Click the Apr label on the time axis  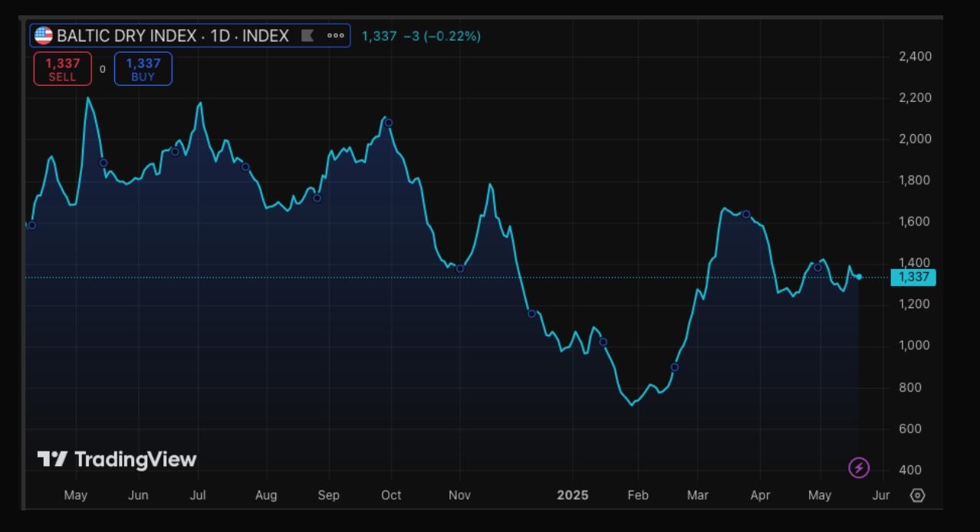760,495
